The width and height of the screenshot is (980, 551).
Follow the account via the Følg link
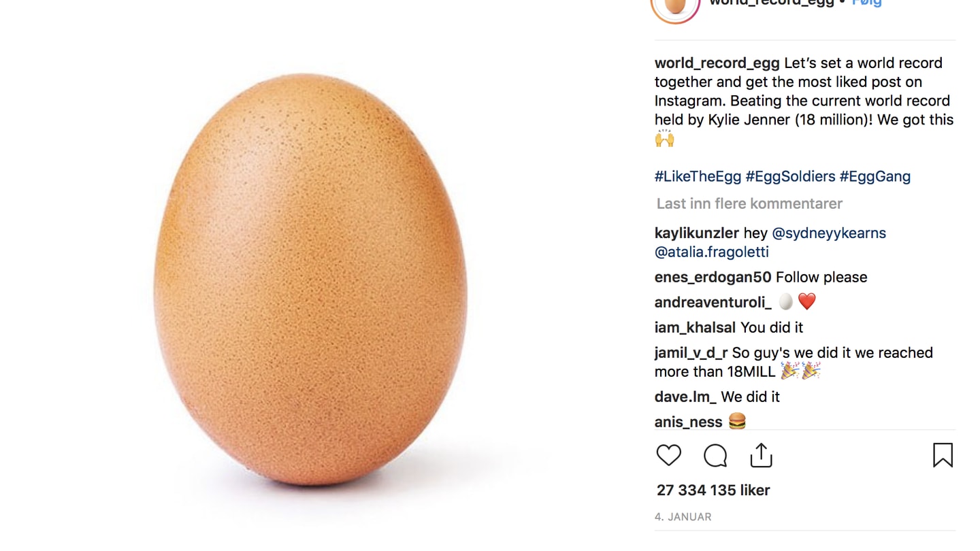866,3
